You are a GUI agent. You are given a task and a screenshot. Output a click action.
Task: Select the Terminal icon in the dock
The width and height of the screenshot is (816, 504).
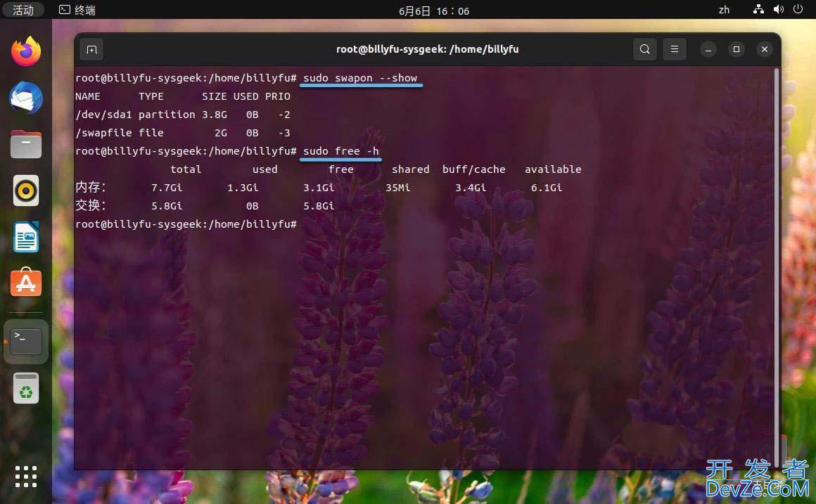coord(26,342)
